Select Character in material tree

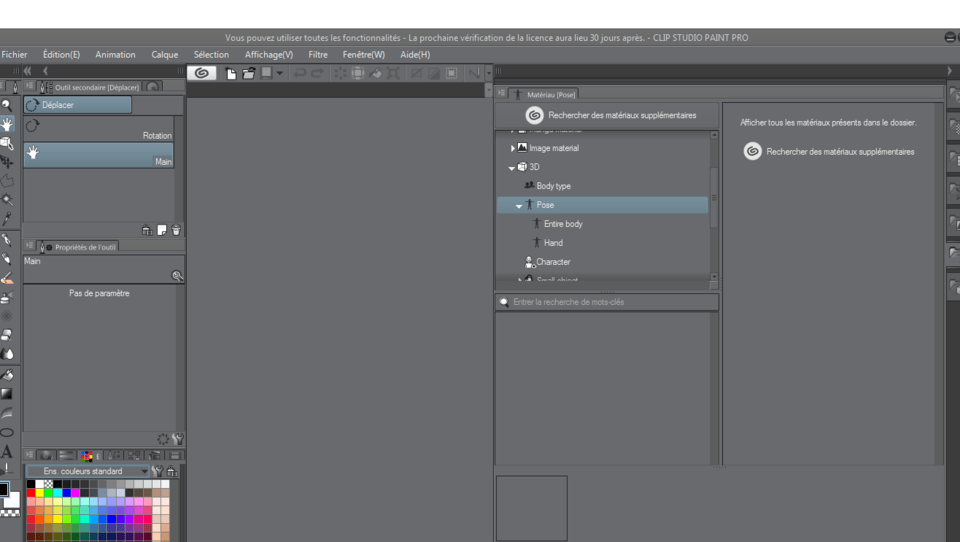coord(553,262)
